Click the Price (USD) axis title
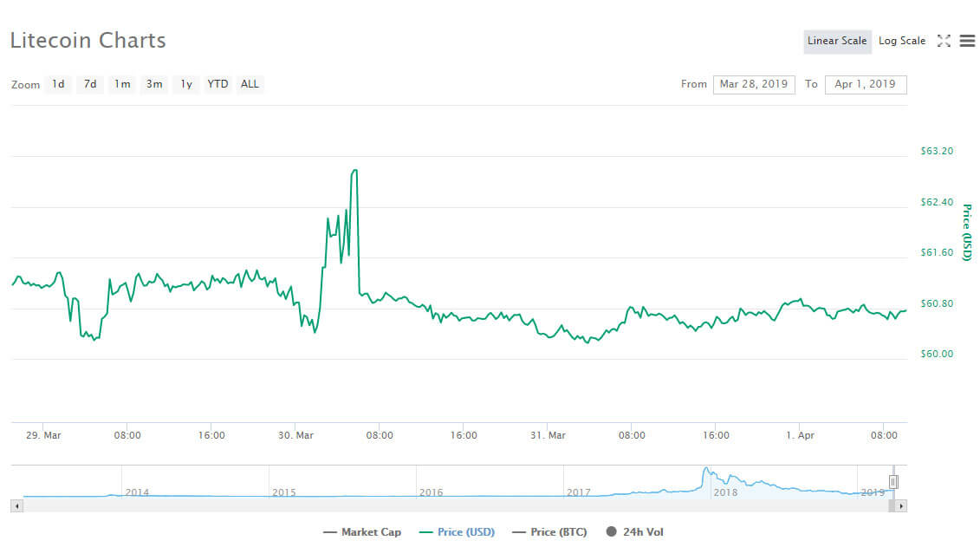This screenshot has height=547, width=980. pyautogui.click(x=967, y=232)
